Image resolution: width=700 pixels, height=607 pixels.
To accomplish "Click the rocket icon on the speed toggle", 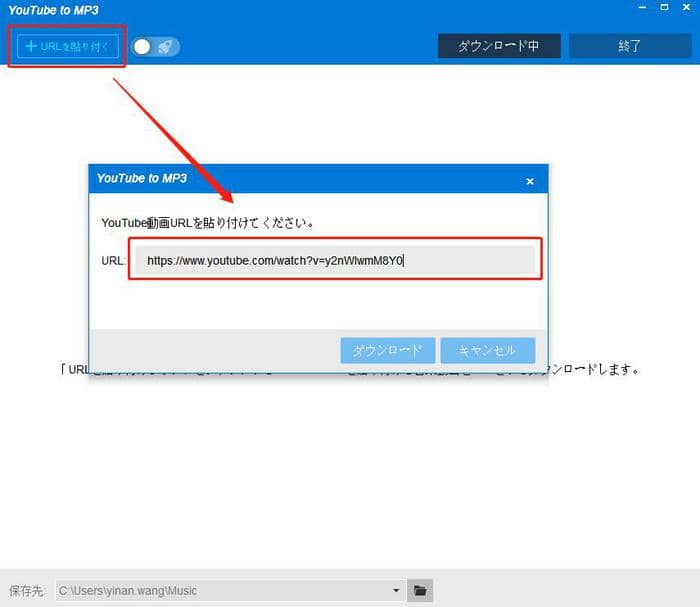I will click(x=166, y=46).
